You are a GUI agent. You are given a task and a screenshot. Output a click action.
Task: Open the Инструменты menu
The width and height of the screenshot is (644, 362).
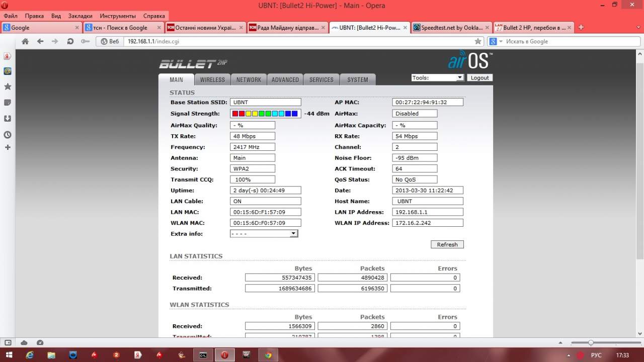(118, 16)
